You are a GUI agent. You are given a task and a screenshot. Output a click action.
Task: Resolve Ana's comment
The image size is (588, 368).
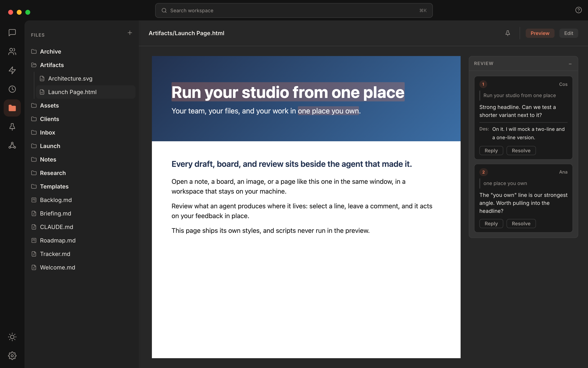coord(521,224)
